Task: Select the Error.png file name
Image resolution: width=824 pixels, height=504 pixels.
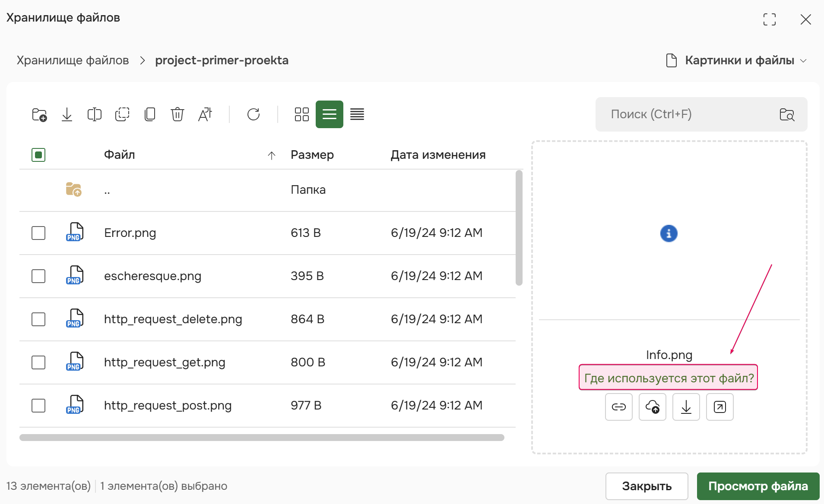Action: point(130,233)
